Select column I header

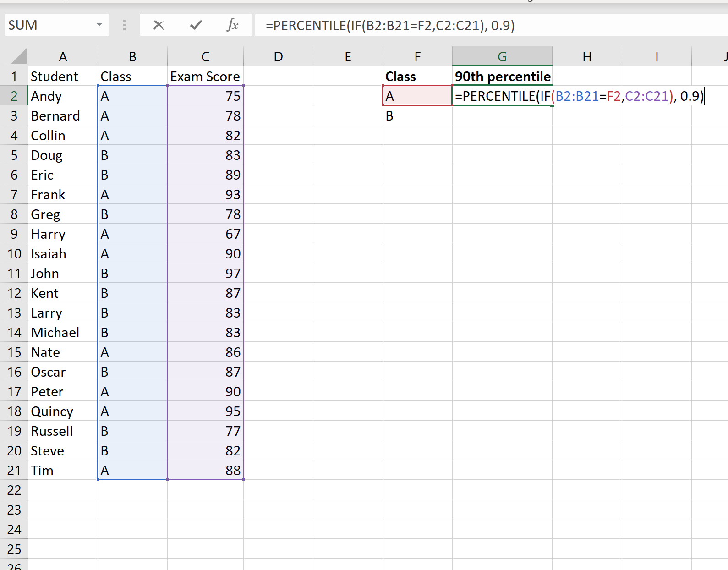[657, 56]
